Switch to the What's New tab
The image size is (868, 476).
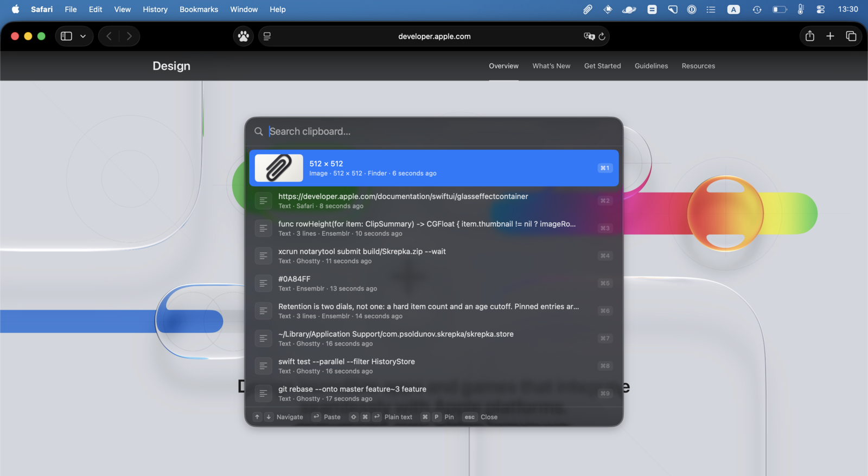pyautogui.click(x=551, y=66)
